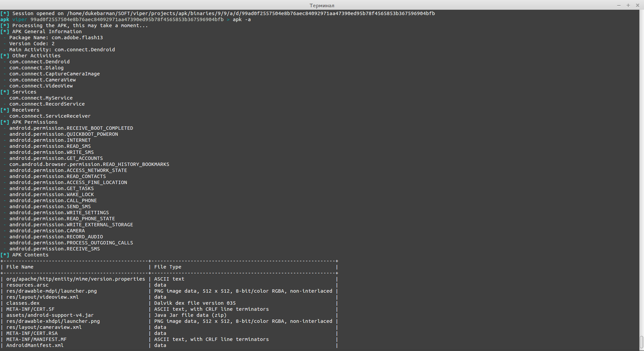The image size is (644, 351).
Task: Click the classes.dex file row
Action: (x=169, y=303)
